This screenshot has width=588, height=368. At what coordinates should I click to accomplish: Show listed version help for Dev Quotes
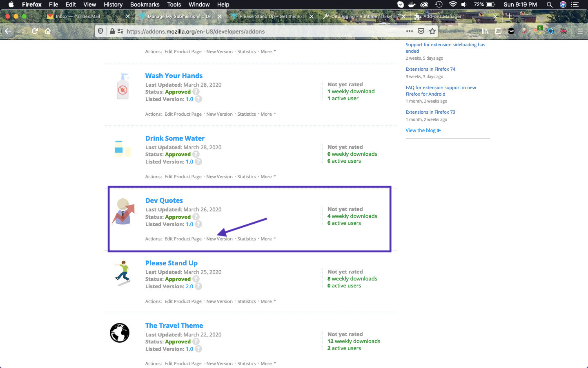tap(198, 224)
